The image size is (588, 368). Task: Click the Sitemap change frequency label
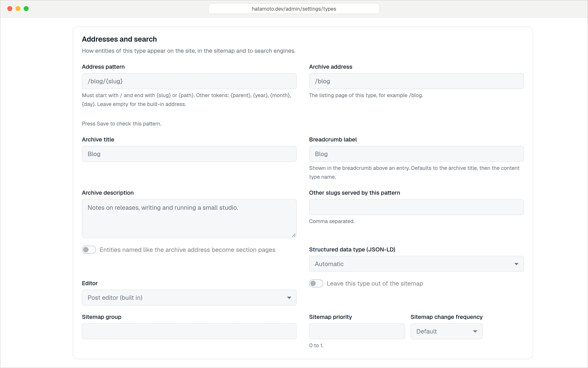446,317
